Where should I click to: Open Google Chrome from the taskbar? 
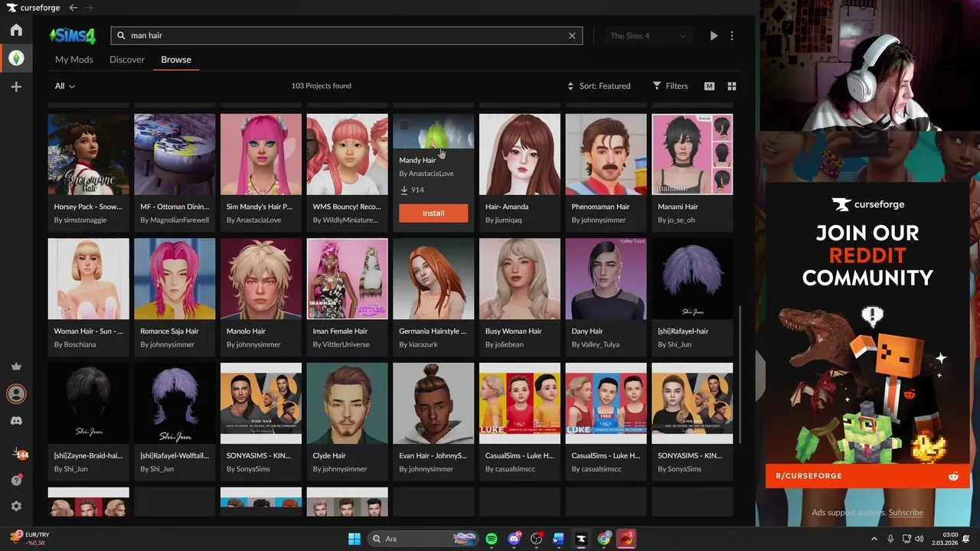tap(604, 539)
